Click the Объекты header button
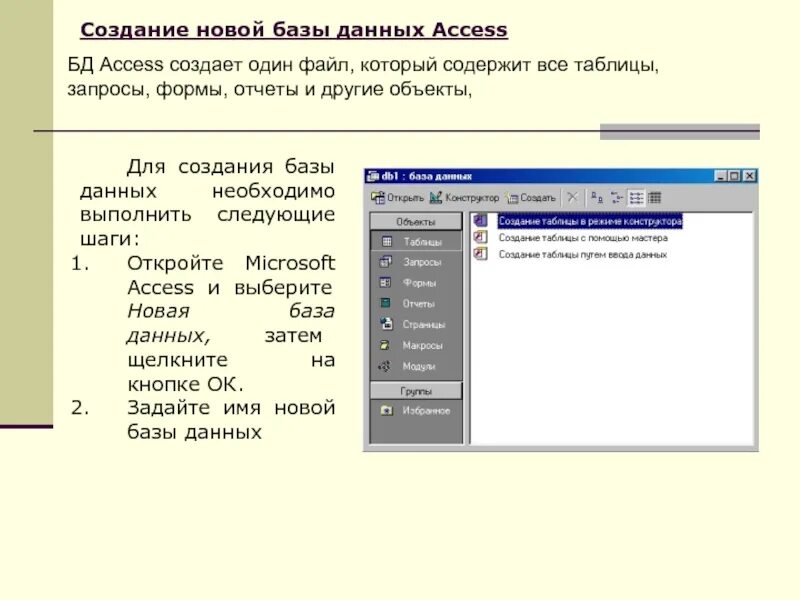The image size is (800, 600). tap(416, 222)
